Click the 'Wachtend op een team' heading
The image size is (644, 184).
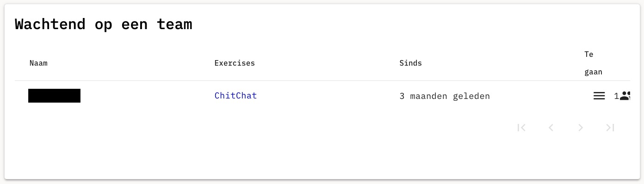click(x=103, y=24)
